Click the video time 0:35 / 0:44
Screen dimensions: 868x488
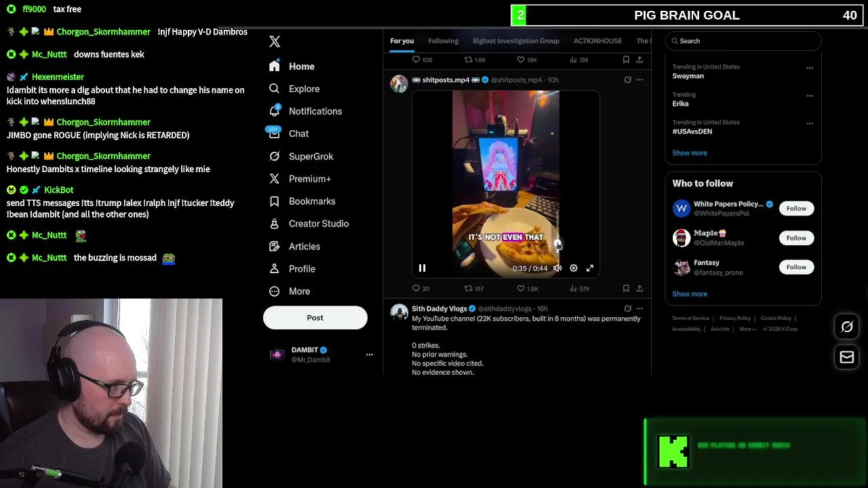[x=530, y=268]
